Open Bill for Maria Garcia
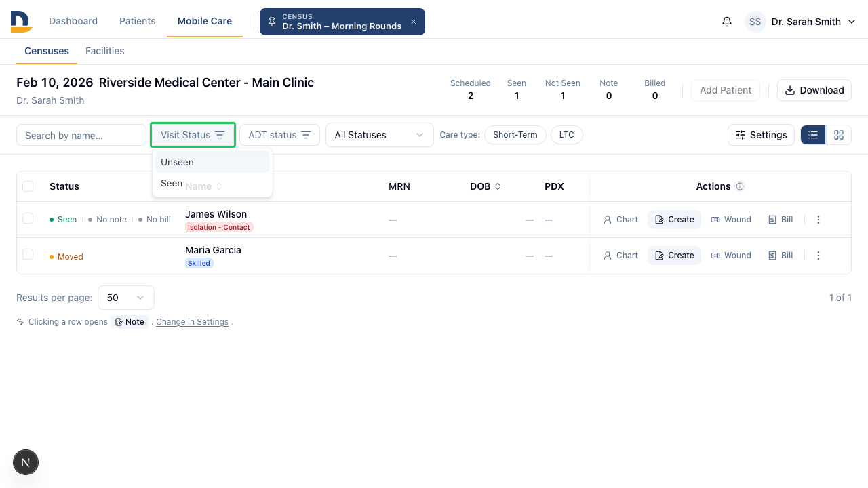The image size is (868, 488). 781,256
